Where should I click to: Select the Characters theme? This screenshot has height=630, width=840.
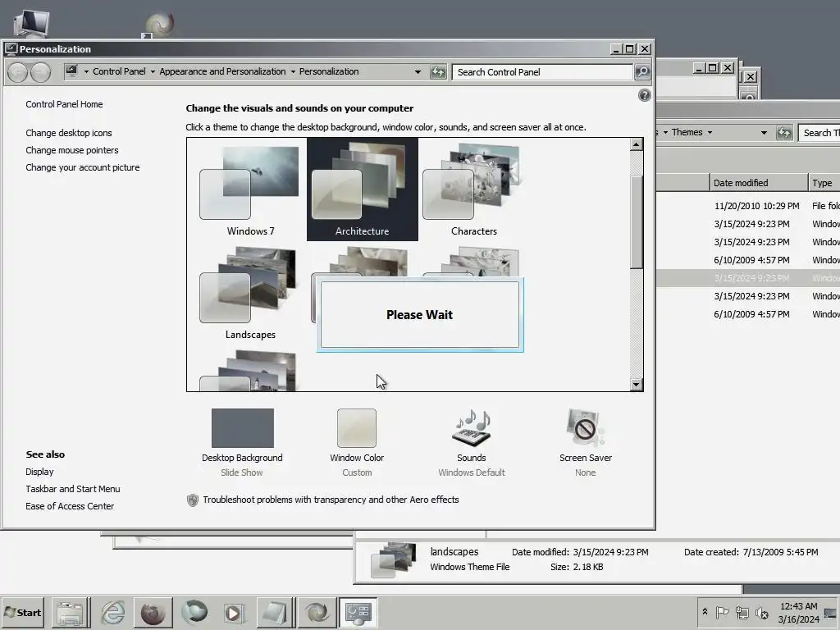473,189
